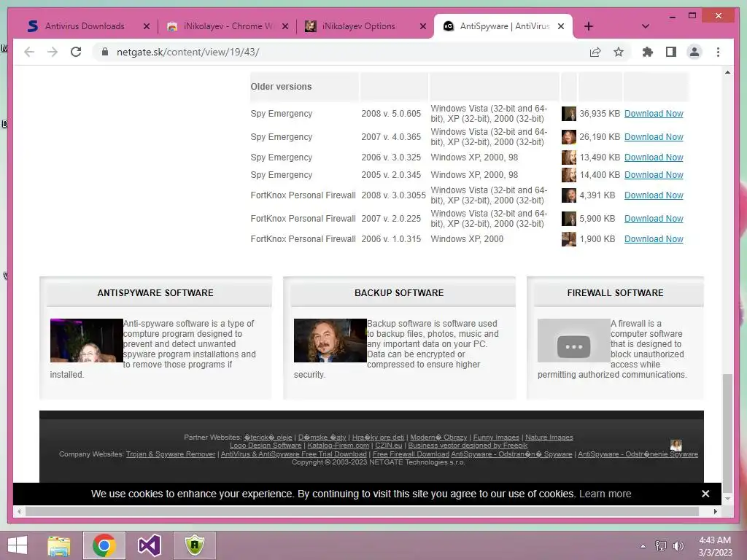Download FortKnox Firewall 2006 v. 1.0.315
Viewport: 747px width, 560px height.
pyautogui.click(x=654, y=239)
